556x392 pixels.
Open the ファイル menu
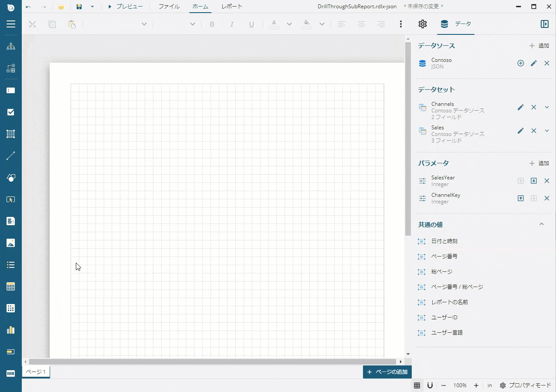(x=169, y=7)
